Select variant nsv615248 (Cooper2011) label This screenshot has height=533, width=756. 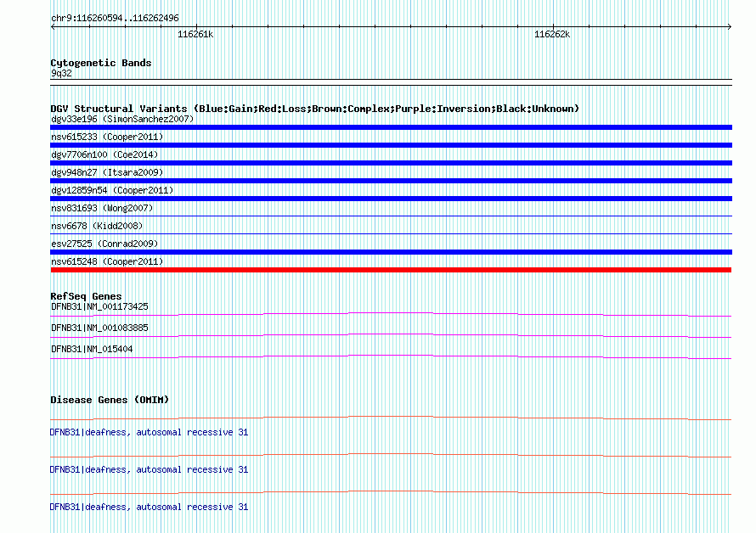[107, 261]
